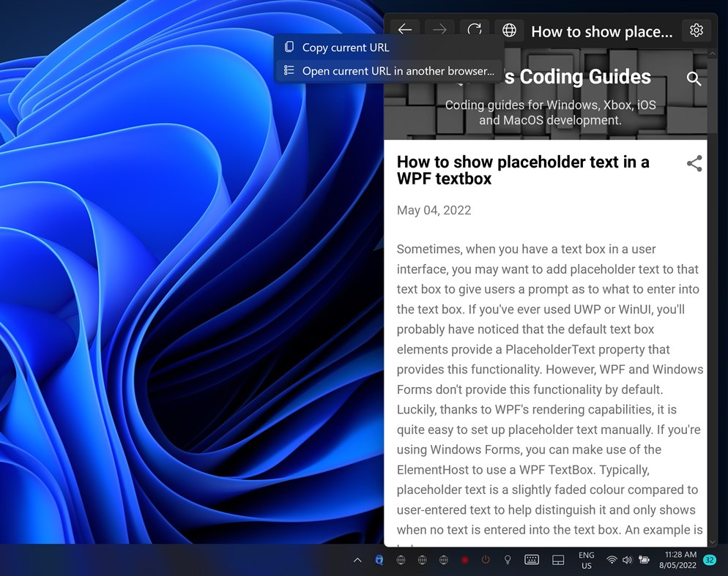728x576 pixels.
Task: Click the scrollbar's down chevron
Action: (x=712, y=542)
